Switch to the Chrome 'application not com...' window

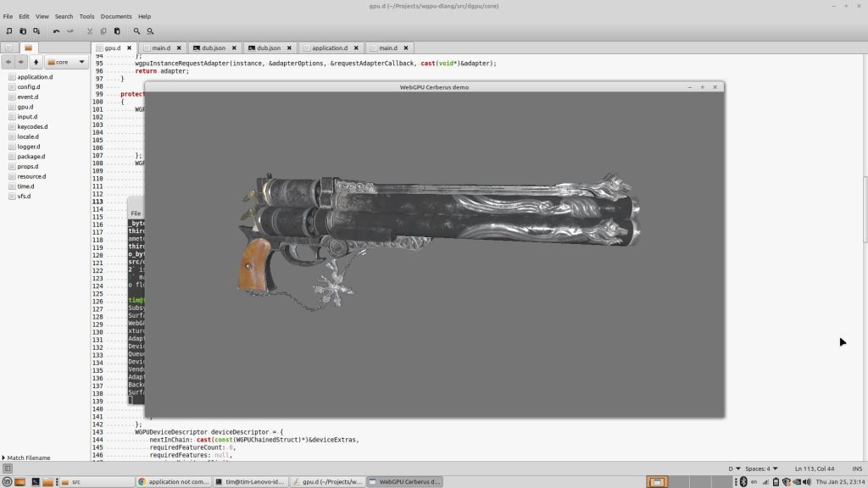pyautogui.click(x=173, y=482)
